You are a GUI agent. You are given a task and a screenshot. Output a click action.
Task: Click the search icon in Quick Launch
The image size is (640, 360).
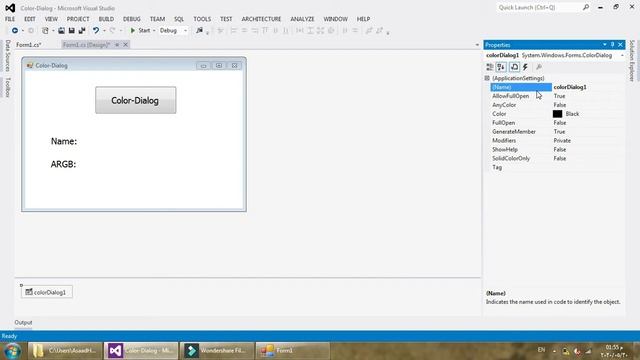tap(586, 7)
